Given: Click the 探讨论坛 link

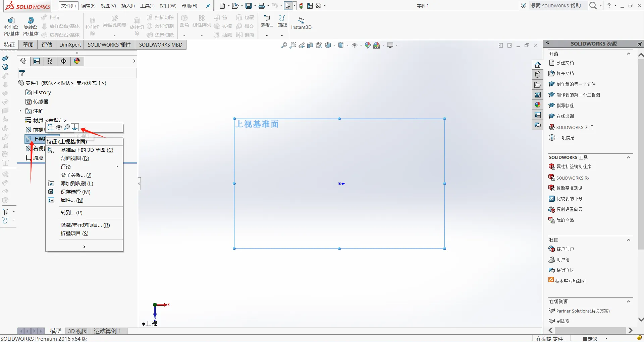Looking at the screenshot, I should click(565, 270).
